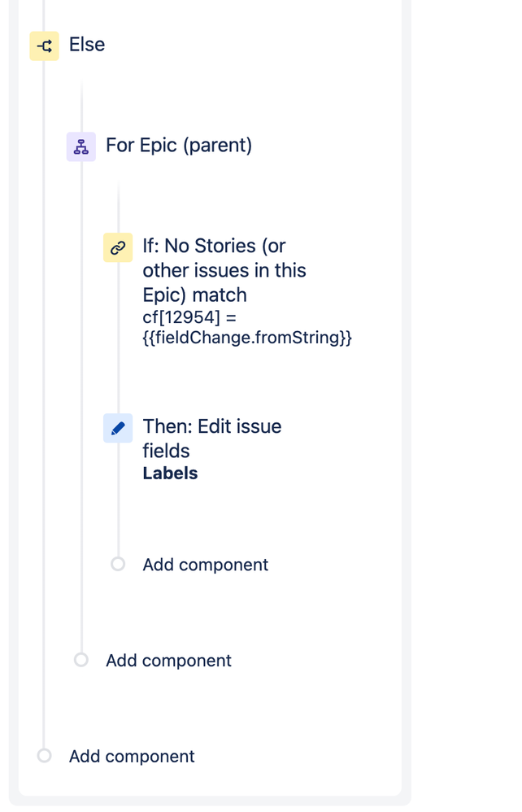Click the bold Labels field name
Image resolution: width=522 pixels, height=812 pixels.
point(169,473)
